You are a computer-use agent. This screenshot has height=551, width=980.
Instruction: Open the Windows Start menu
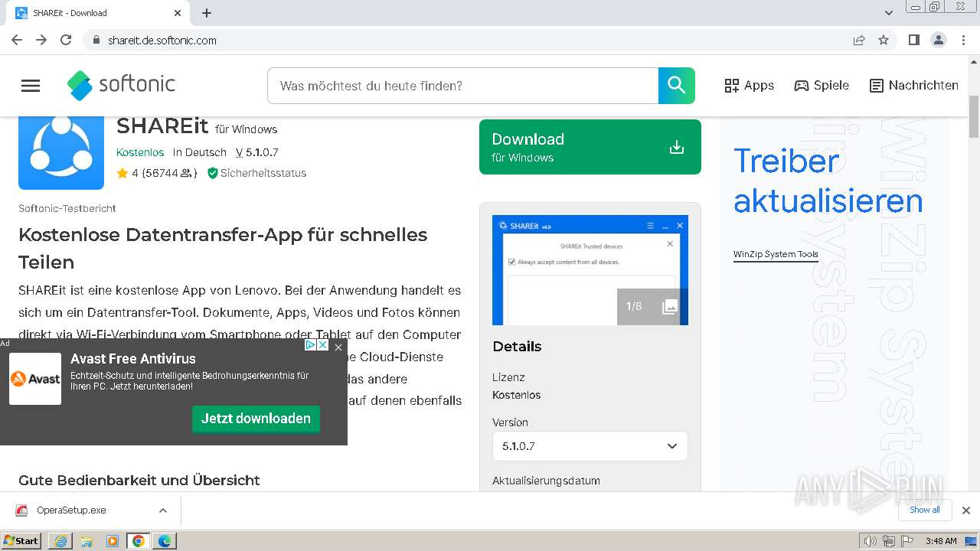[21, 540]
